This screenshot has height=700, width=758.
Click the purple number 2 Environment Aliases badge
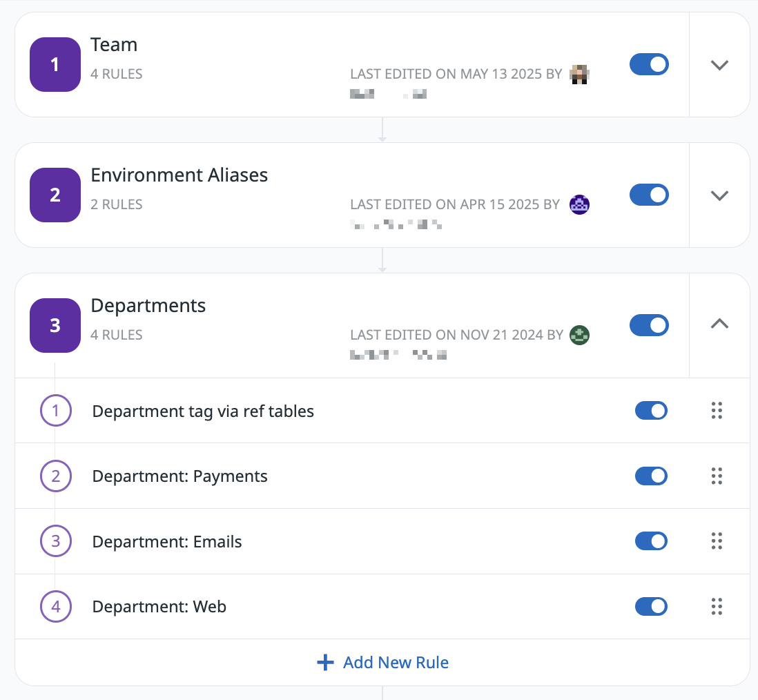click(x=55, y=195)
